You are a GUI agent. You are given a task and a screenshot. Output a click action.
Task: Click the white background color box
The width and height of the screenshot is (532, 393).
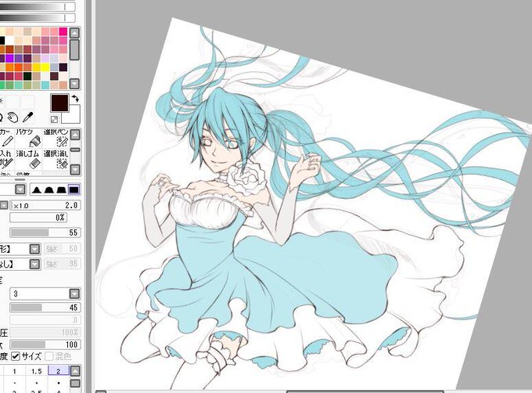click(x=71, y=114)
